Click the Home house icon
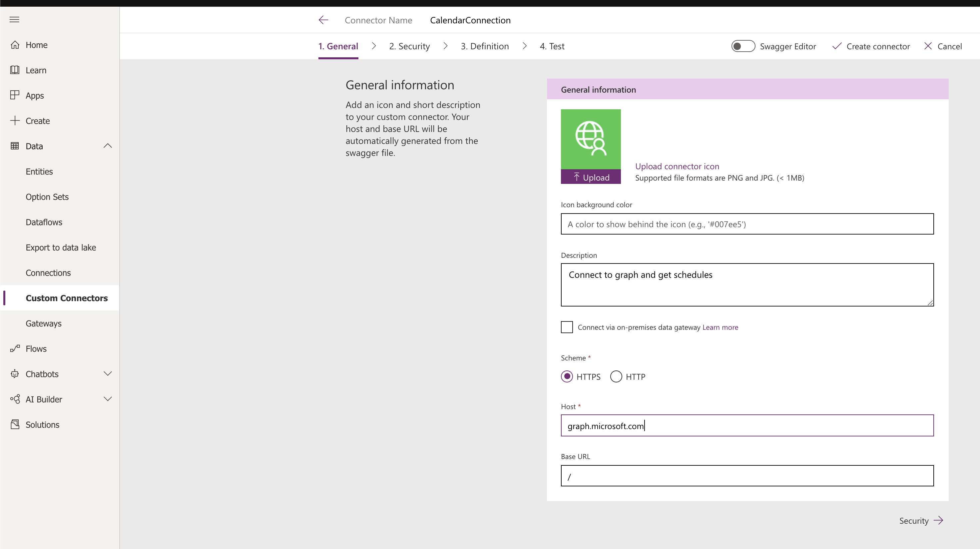980x549 pixels. click(15, 45)
